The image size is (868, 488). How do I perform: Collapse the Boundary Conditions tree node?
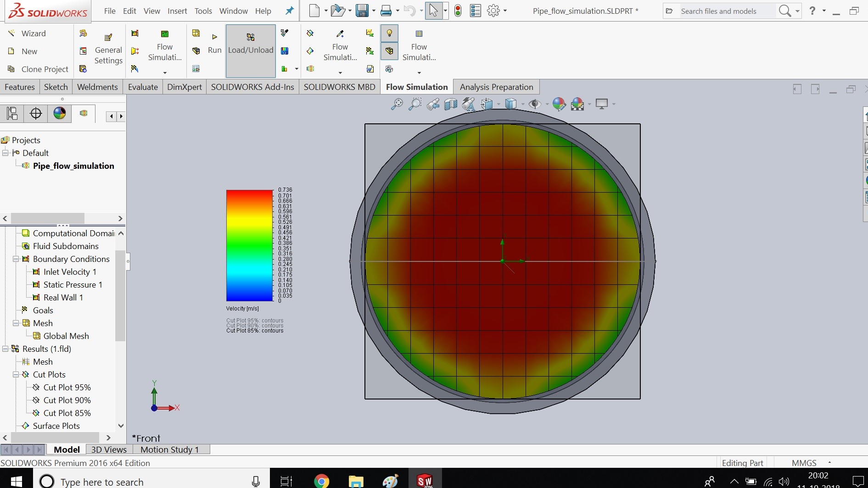(x=15, y=259)
